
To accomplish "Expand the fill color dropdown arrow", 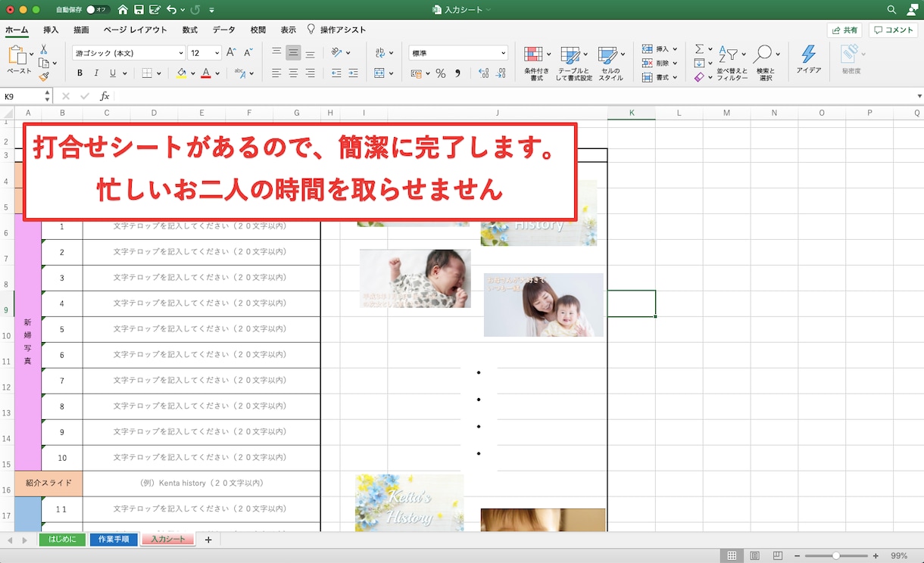I will point(193,74).
